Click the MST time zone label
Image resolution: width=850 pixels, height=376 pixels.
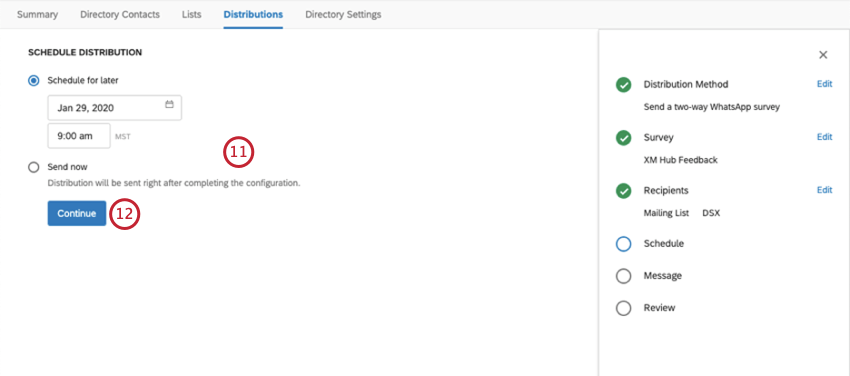point(123,137)
